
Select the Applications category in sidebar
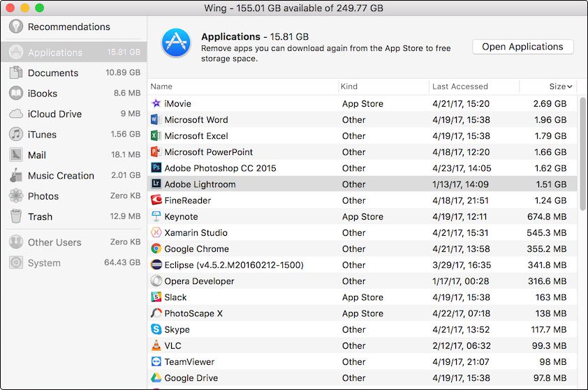74,52
